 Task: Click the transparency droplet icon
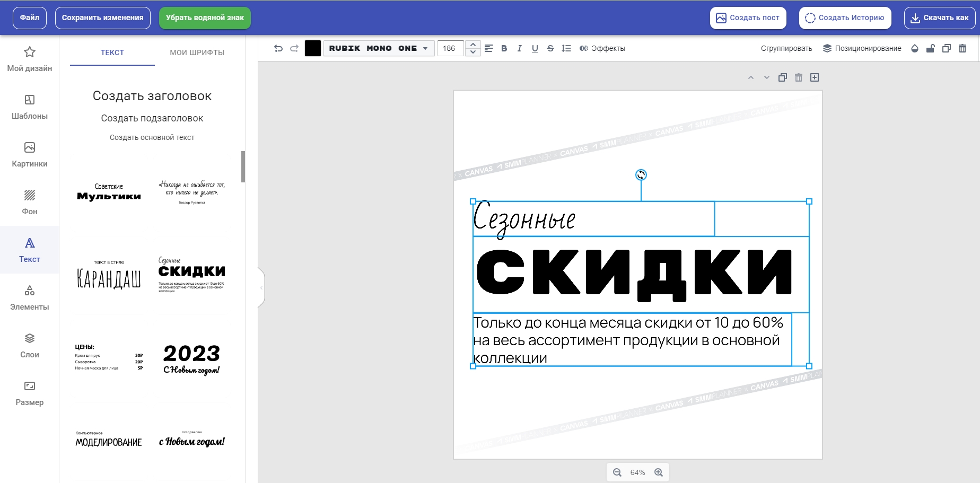click(915, 48)
